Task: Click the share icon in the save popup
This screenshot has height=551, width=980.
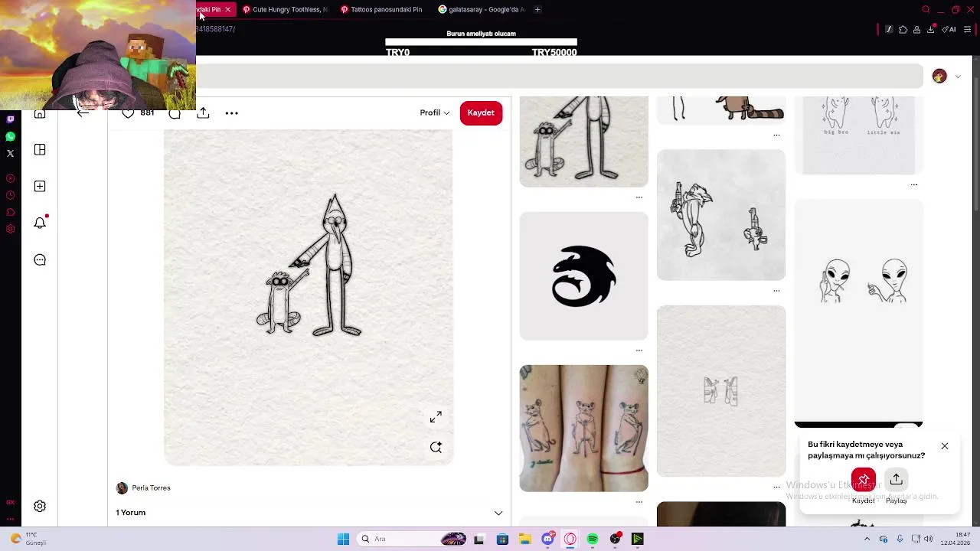Action: pos(896,480)
